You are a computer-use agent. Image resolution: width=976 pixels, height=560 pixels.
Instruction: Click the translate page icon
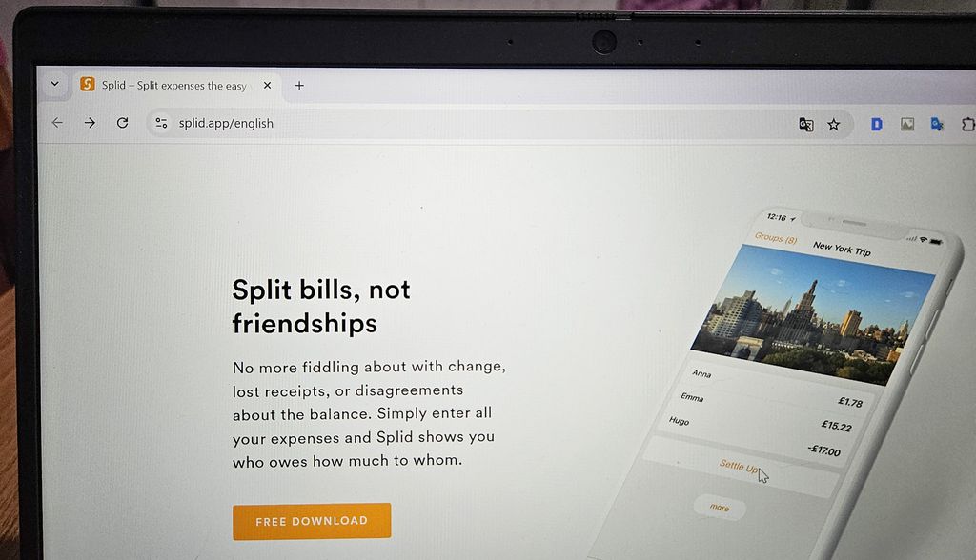click(806, 125)
